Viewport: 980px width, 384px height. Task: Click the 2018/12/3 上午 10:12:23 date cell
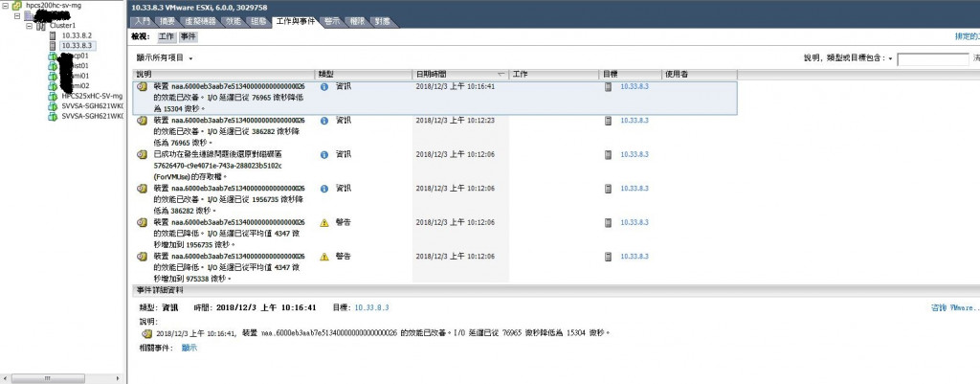pos(455,120)
